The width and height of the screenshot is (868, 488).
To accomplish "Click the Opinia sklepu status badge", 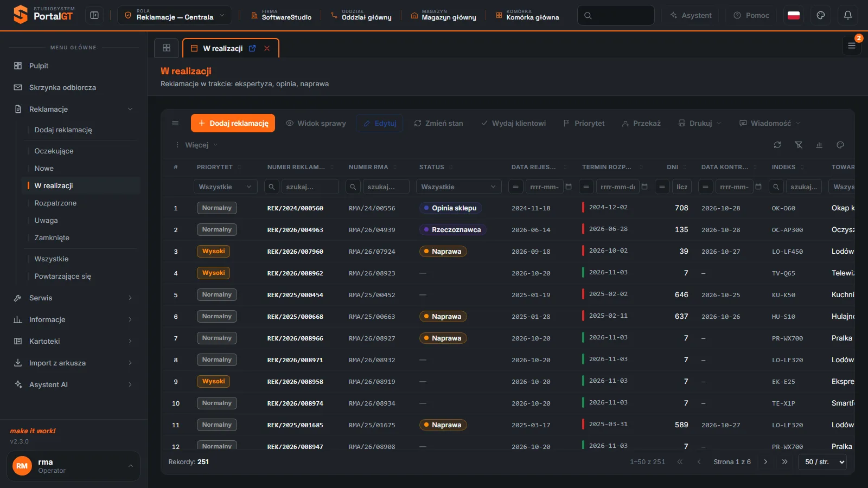I will coord(450,208).
